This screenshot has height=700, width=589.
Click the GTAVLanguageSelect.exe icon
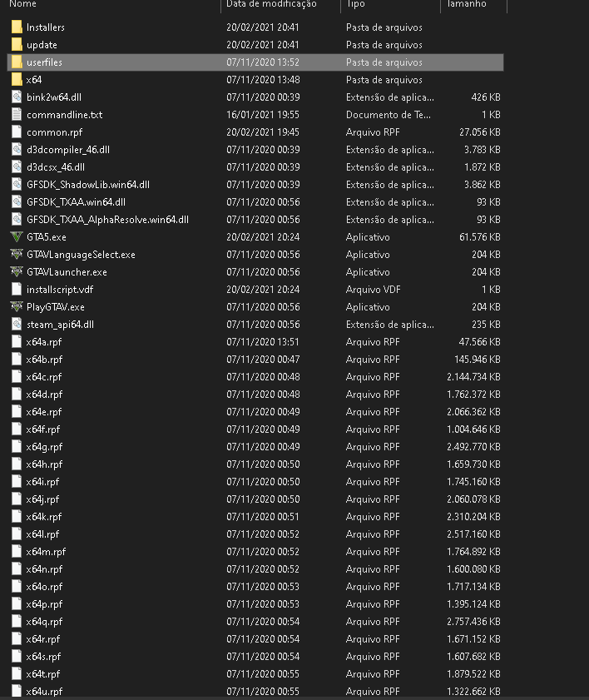(x=17, y=255)
